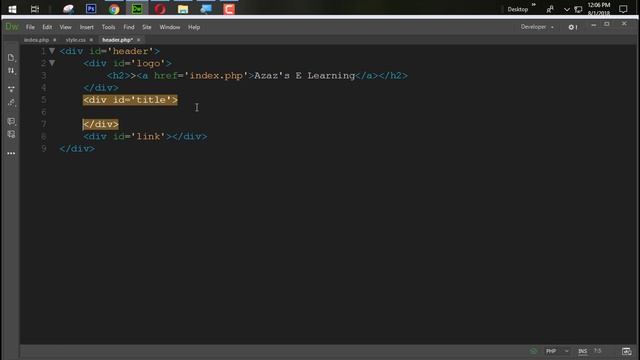Open File Explorer from the taskbar
Image resolution: width=640 pixels, height=360 pixels.
(183, 9)
